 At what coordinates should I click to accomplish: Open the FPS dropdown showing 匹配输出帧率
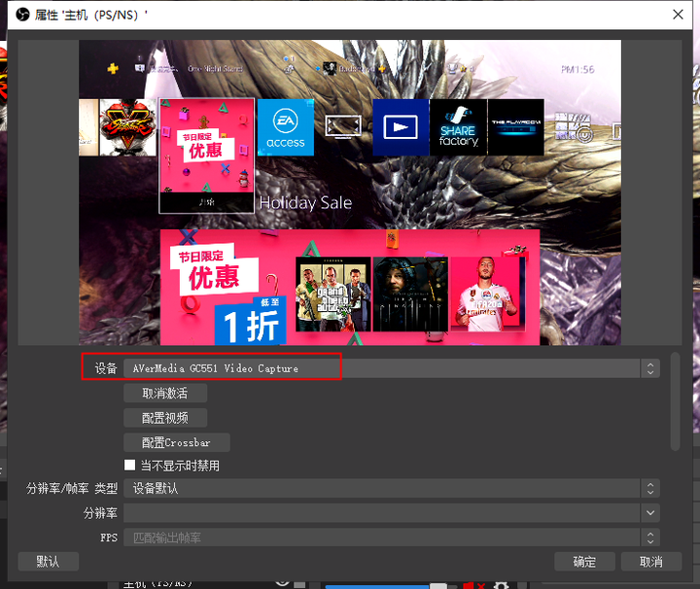pos(392,537)
